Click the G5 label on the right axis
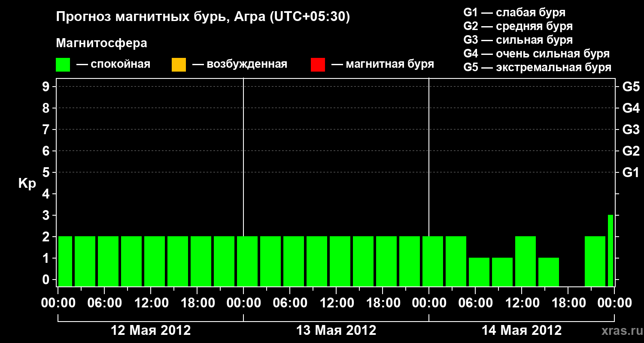Screen dimensions: 644x343 point(631,87)
